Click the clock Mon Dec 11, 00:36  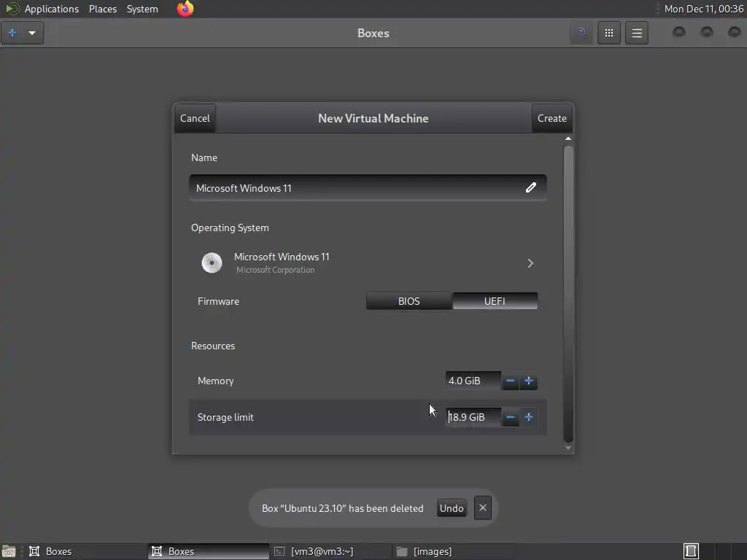pyautogui.click(x=704, y=9)
